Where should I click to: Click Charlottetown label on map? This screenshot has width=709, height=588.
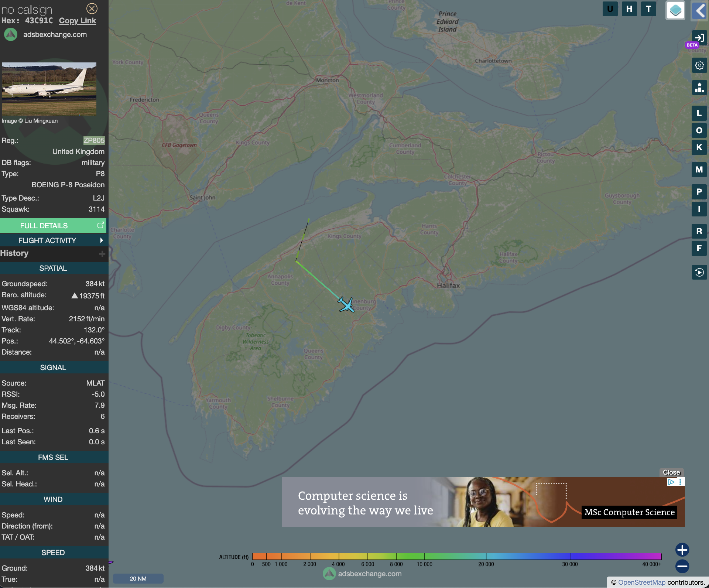493,61
